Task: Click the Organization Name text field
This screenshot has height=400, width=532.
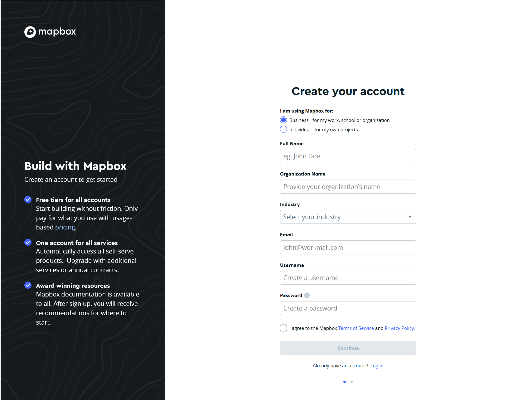Action: (348, 187)
